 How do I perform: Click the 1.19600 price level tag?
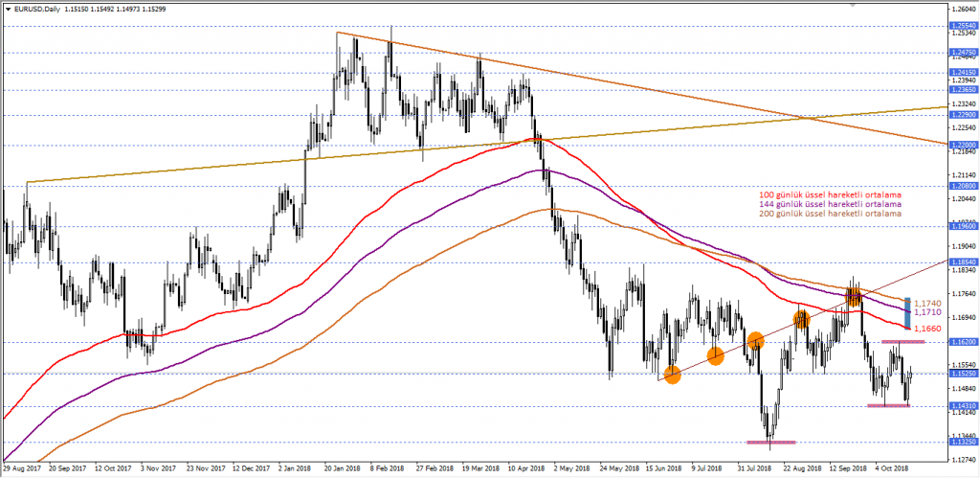(x=963, y=227)
